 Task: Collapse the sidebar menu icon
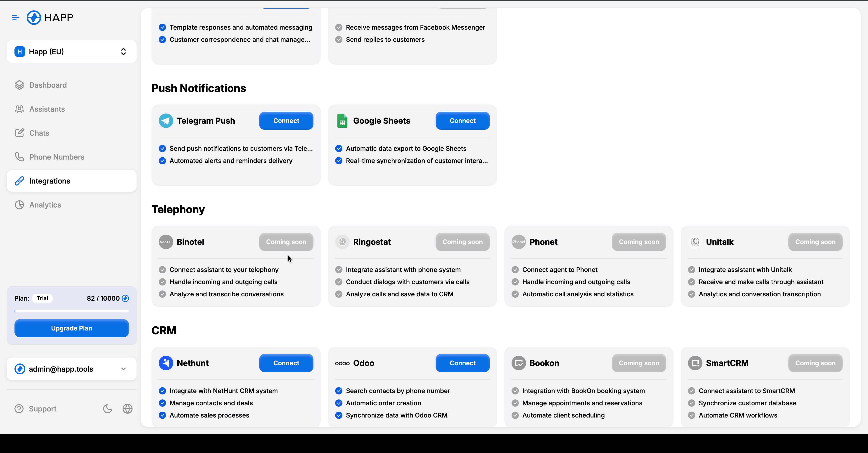16,17
